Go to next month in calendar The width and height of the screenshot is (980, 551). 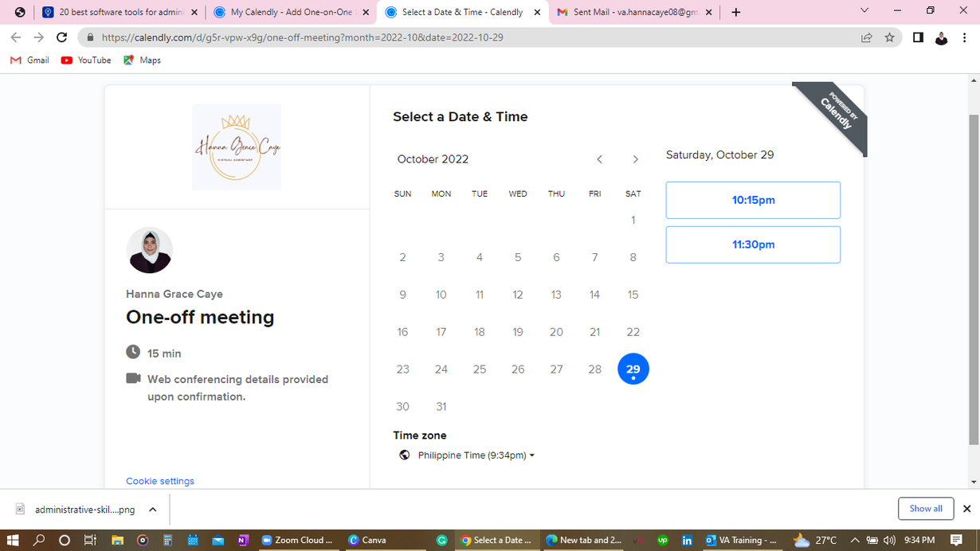coord(635,159)
